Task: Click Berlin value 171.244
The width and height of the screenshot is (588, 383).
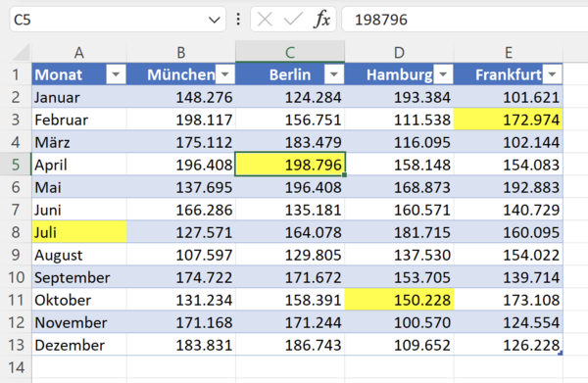Action: 290,322
